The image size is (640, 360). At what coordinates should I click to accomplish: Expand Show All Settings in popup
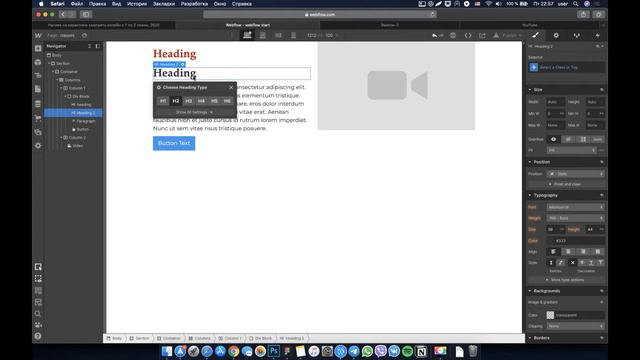click(194, 112)
